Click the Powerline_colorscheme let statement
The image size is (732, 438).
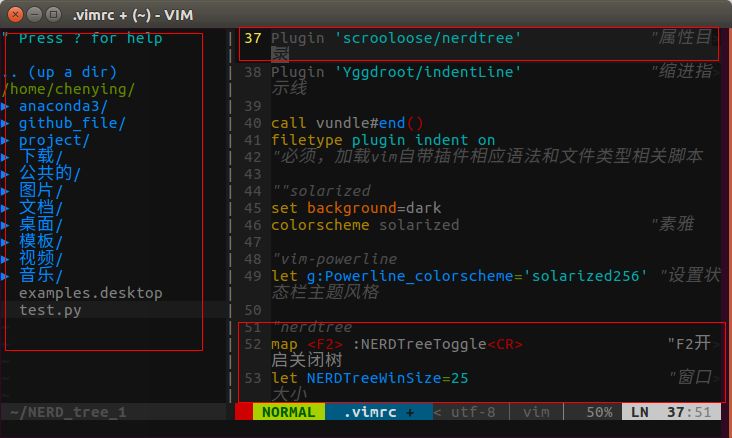(x=459, y=276)
